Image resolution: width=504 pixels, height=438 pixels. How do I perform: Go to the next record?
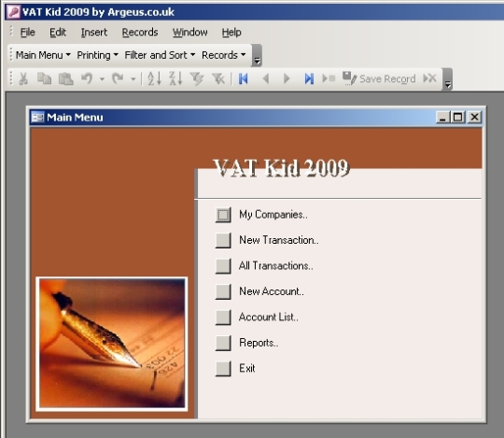(287, 78)
